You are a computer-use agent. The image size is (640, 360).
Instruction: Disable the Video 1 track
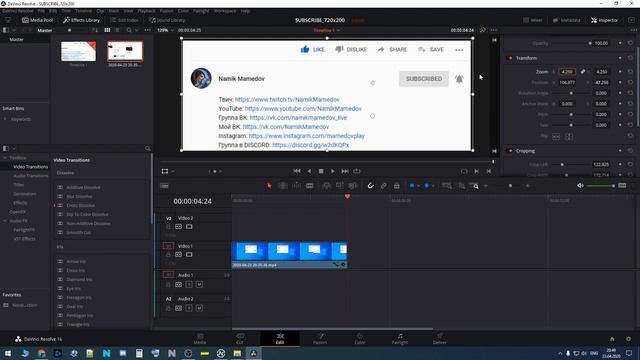click(189, 255)
